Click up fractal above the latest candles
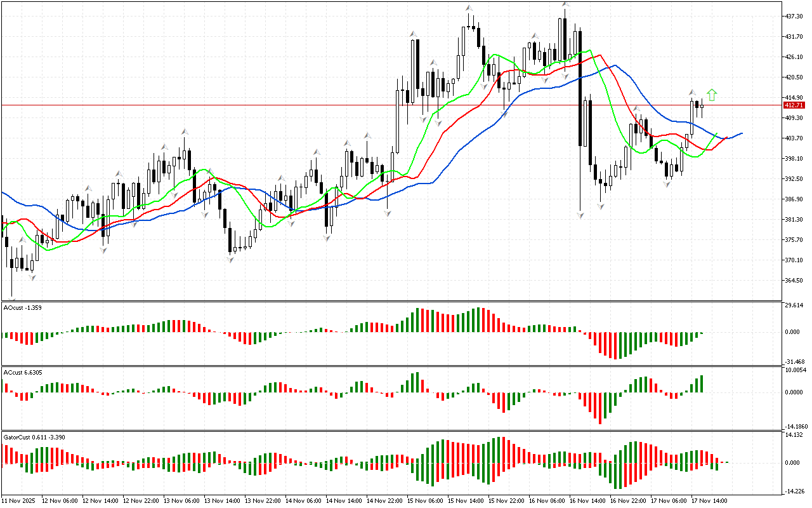The height and width of the screenshot is (508, 812). point(692,93)
